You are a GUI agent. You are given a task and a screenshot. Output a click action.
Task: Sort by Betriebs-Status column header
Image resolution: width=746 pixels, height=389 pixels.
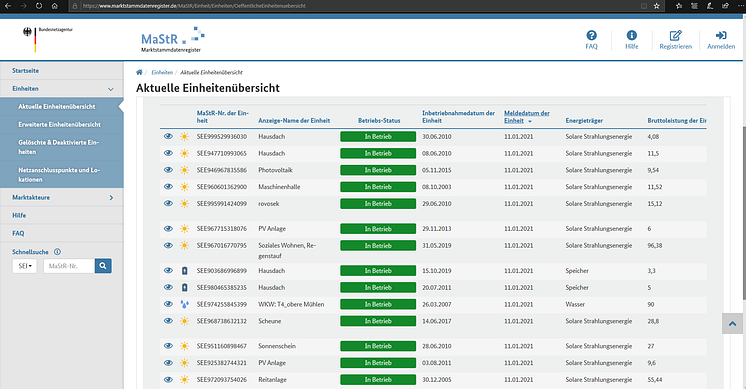(379, 121)
